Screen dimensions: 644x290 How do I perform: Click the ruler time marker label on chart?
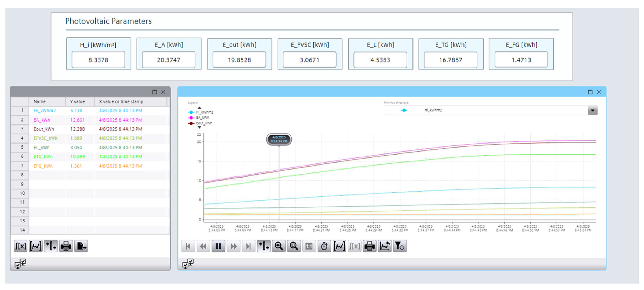[279, 139]
